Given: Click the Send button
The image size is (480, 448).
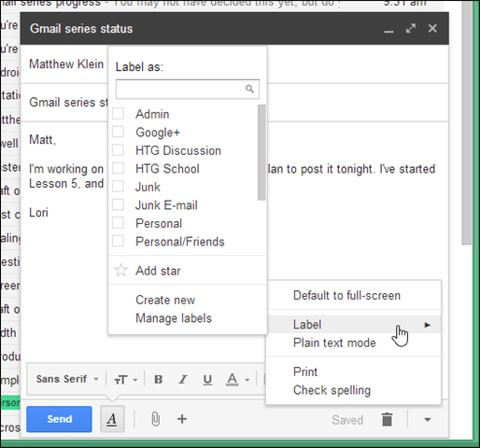Looking at the screenshot, I should coord(59,419).
